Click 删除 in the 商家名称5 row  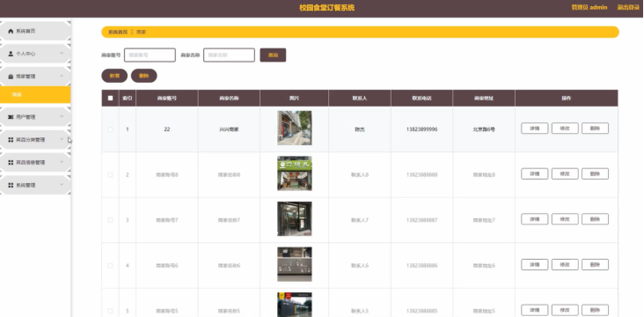595,310
